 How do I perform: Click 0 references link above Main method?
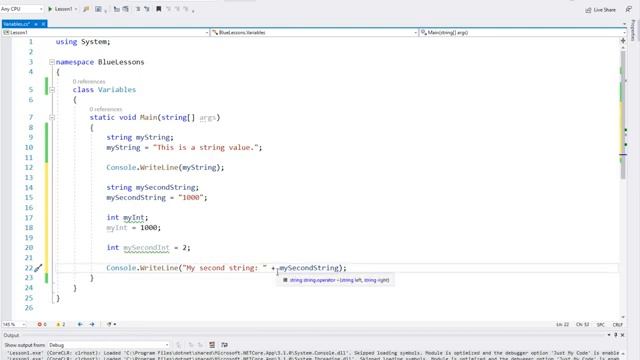click(106, 109)
